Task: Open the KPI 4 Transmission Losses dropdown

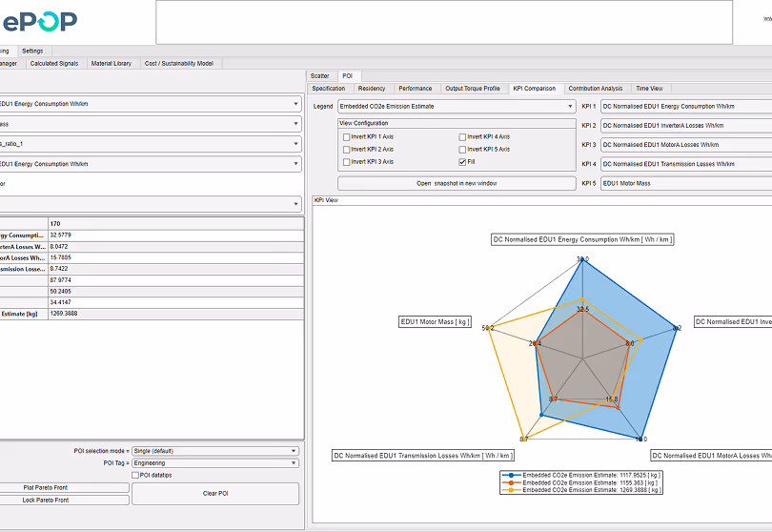Action: click(x=686, y=164)
